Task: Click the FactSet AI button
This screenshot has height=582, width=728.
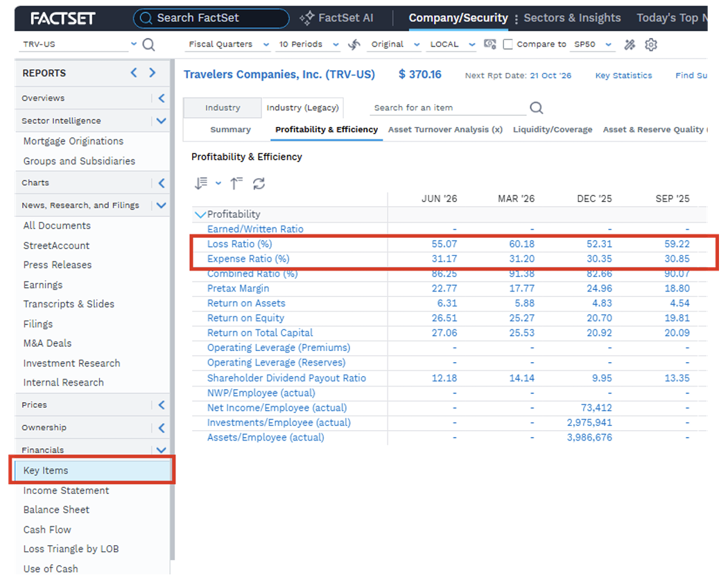Action: click(336, 18)
